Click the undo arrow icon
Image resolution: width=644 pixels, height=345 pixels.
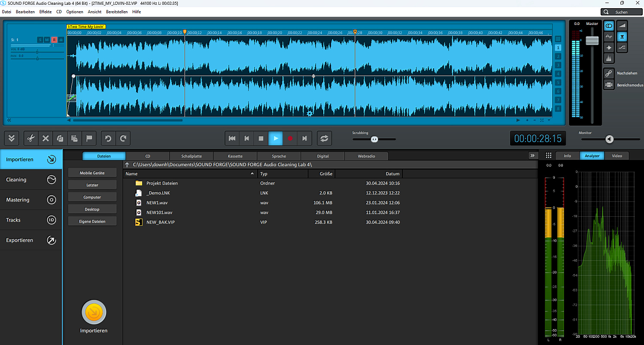click(108, 139)
